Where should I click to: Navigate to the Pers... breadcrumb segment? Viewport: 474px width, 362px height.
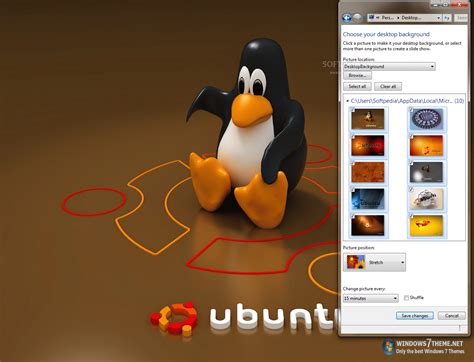point(387,18)
